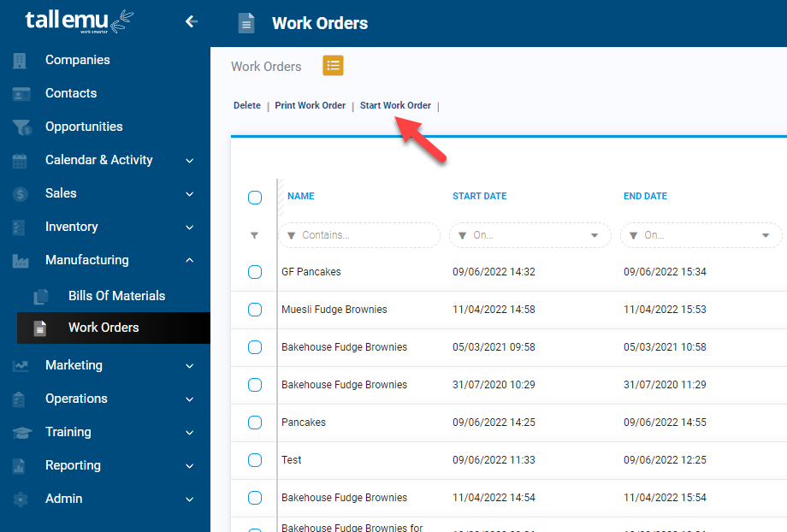
Task: Open the Muesli Fudge Brownies work order
Action: (x=334, y=310)
